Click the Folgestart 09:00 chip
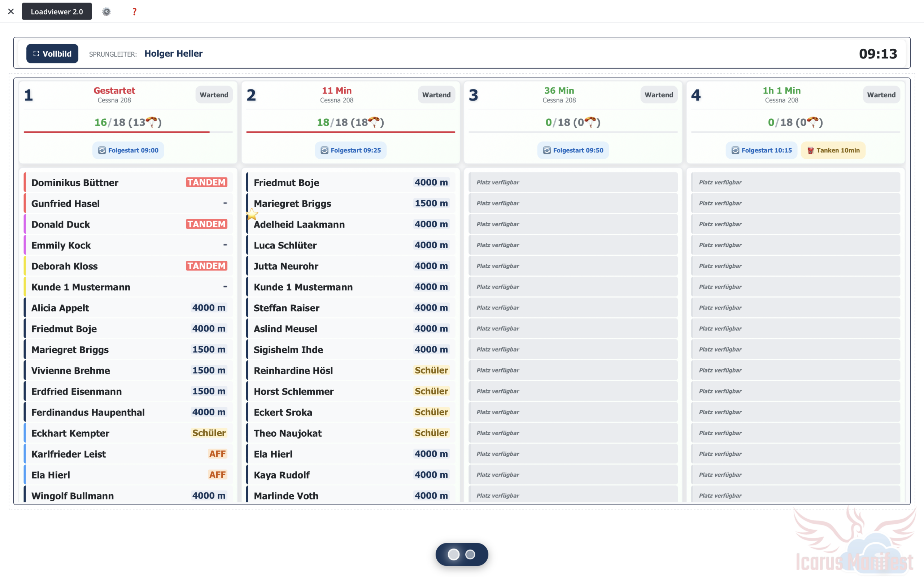Viewport: 924px width, 577px height. (128, 150)
